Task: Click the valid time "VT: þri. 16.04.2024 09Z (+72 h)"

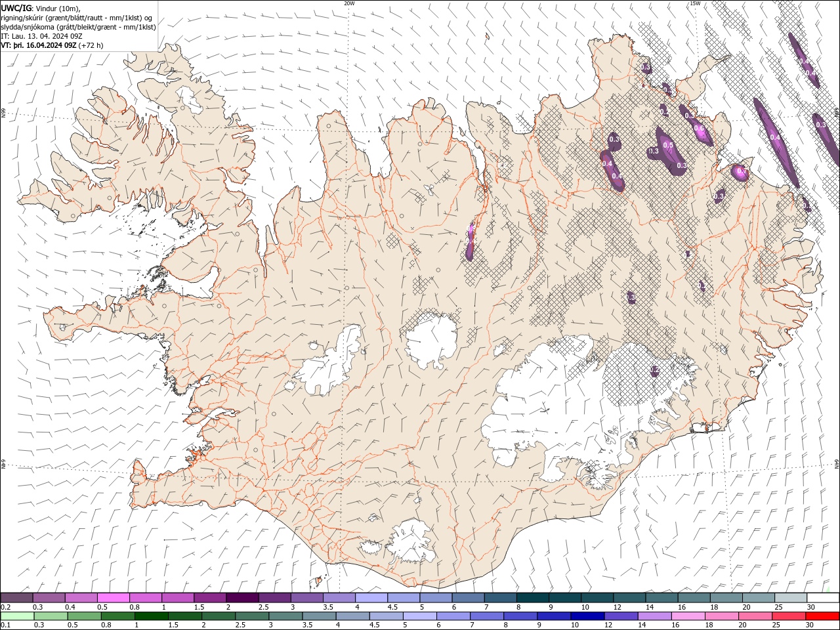Action: (x=52, y=45)
